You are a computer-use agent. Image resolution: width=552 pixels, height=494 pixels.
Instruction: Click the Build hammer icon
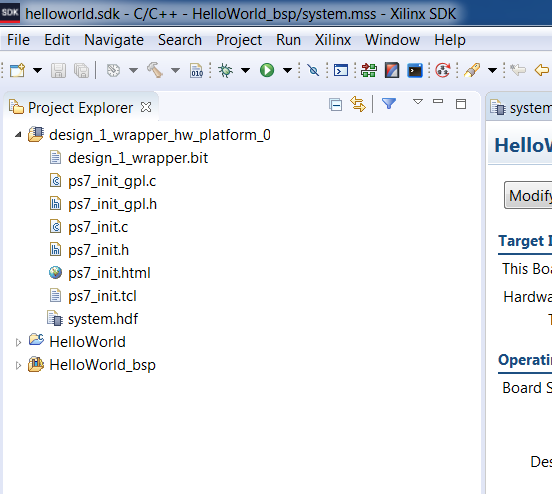pos(155,70)
